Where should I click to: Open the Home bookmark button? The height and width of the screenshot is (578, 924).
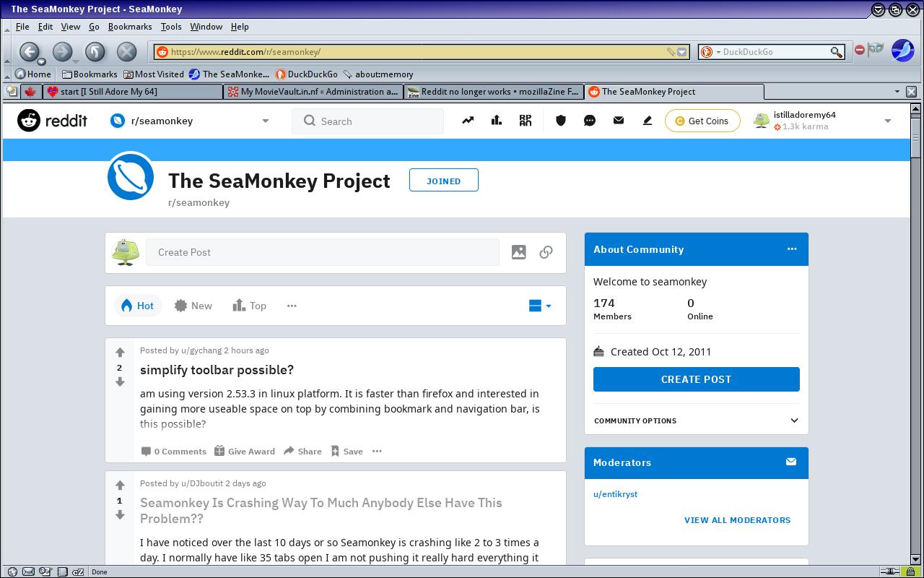(33, 74)
